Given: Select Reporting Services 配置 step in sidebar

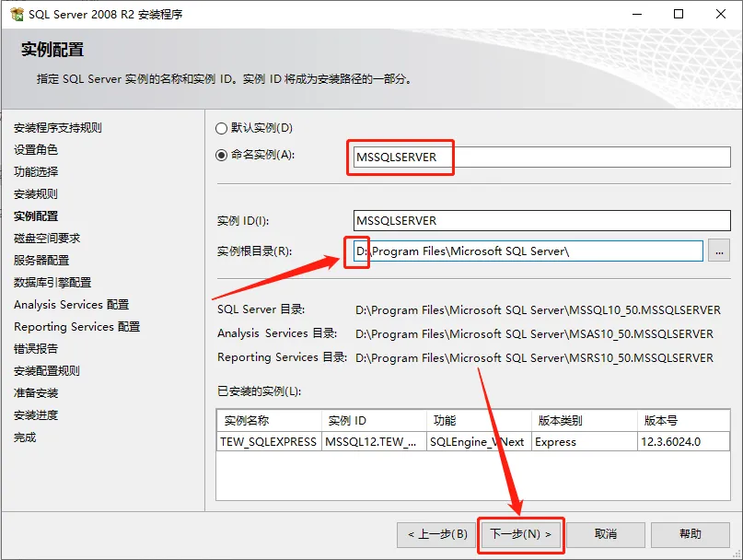Looking at the screenshot, I should (x=76, y=327).
